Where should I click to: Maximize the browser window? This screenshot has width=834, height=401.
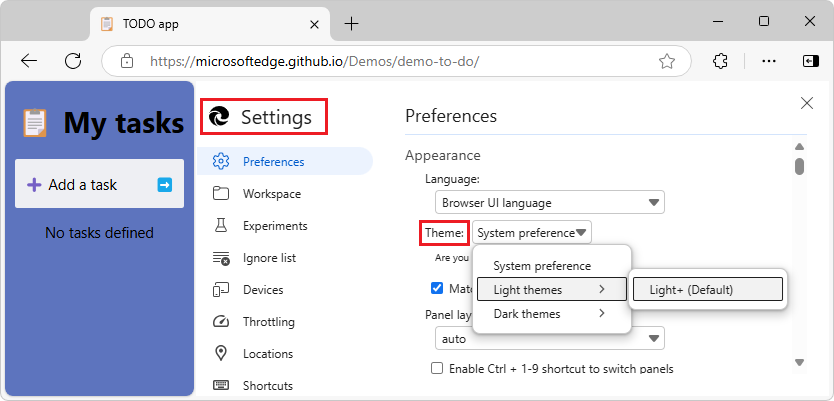point(764,21)
